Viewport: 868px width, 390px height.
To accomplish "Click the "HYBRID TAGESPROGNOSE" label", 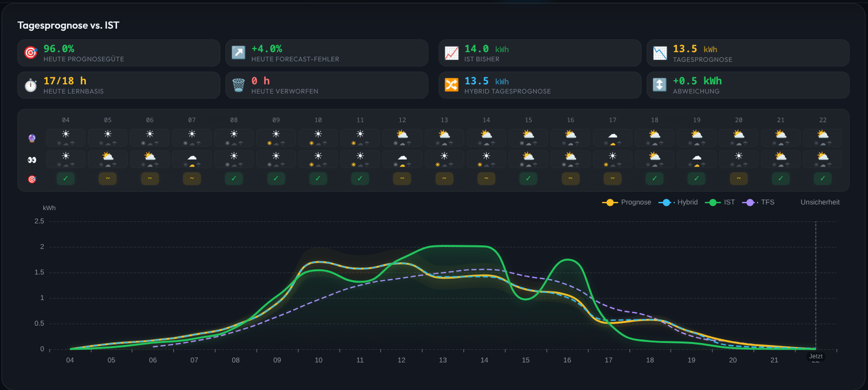I will pos(508,91).
